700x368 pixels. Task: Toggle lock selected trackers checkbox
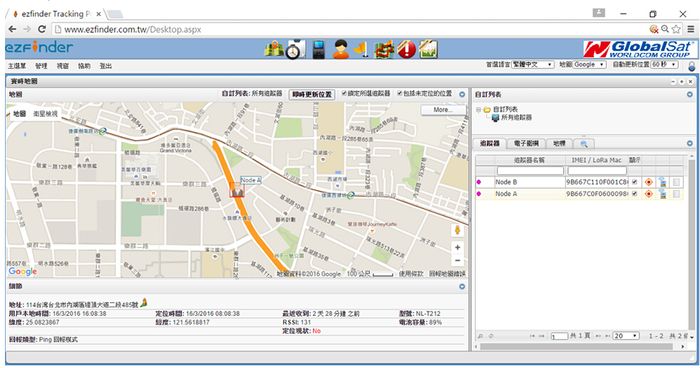tap(344, 93)
